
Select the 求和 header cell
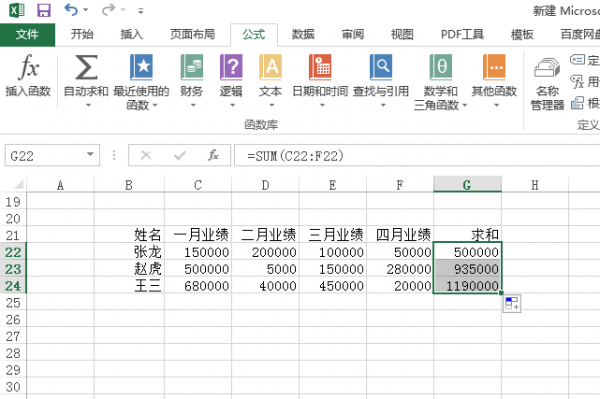467,234
